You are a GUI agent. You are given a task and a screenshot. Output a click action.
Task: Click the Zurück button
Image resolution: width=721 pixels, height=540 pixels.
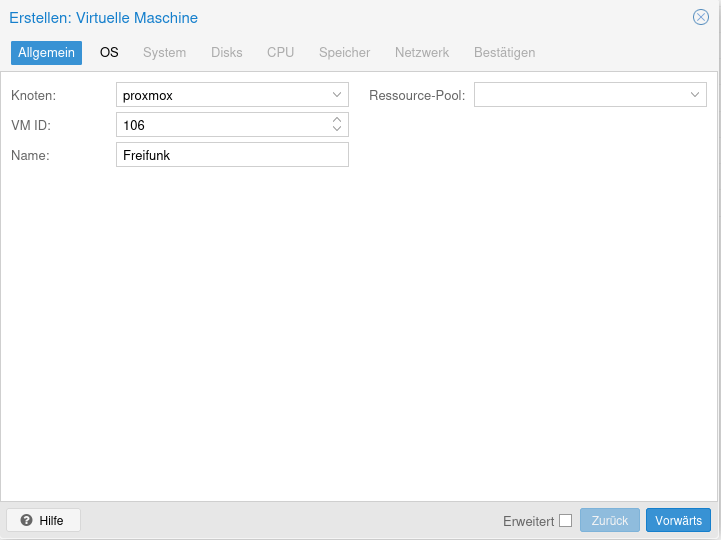pos(609,520)
